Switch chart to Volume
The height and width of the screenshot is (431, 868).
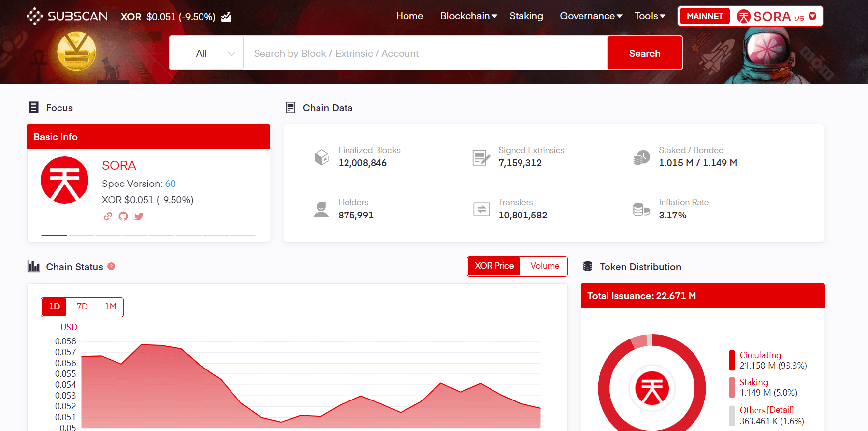coord(545,266)
